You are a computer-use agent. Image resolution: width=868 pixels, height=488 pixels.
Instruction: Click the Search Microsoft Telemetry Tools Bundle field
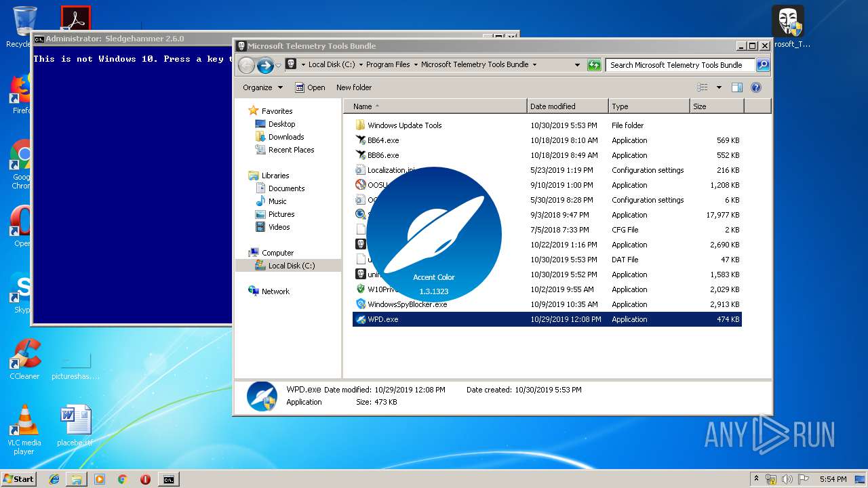click(x=681, y=65)
